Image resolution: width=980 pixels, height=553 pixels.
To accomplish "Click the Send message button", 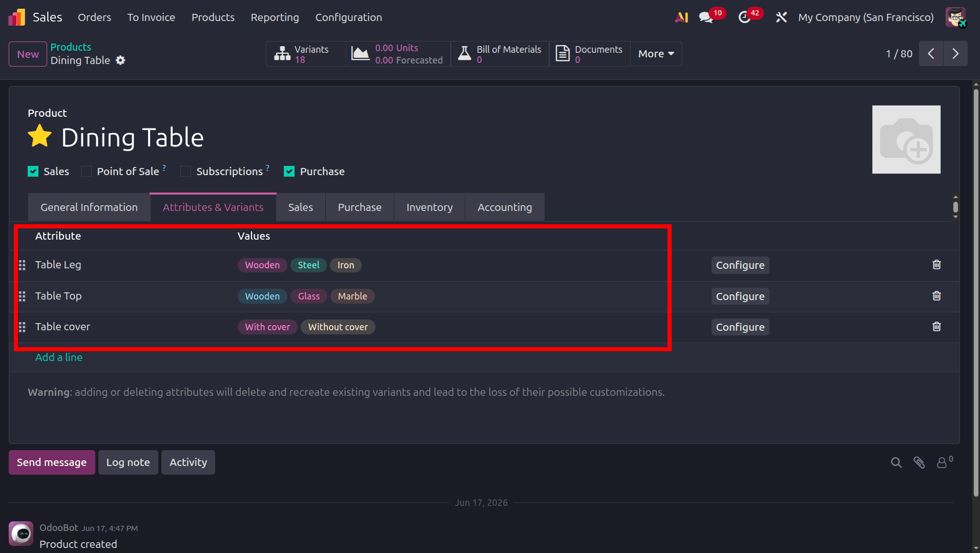I will (x=52, y=462).
